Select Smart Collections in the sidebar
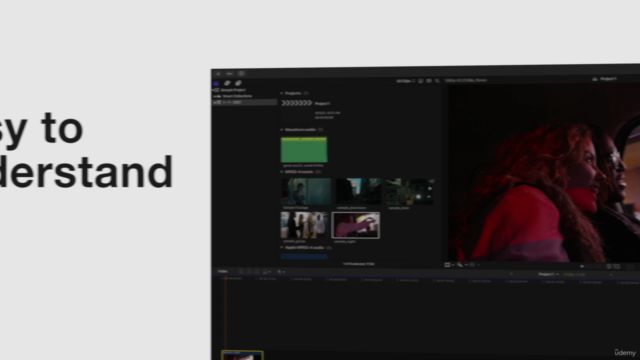Viewport: 640px width, 360px height. 237,96
